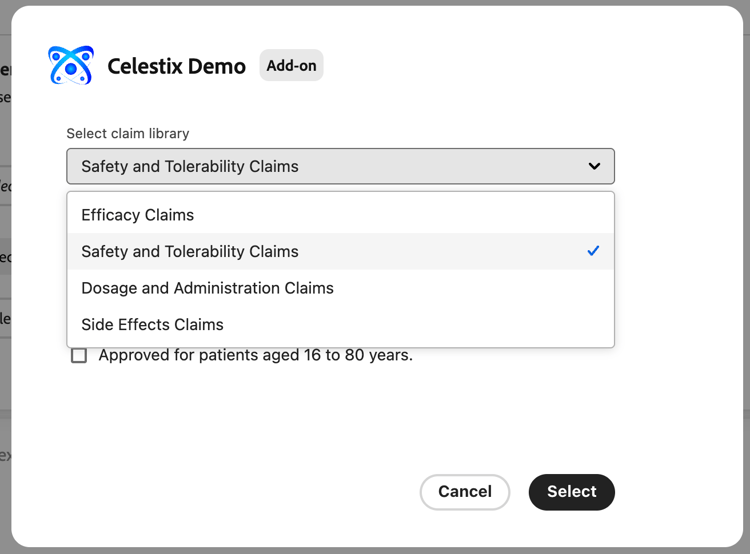Click the blue checkmark beside Safety and Tolerability
This screenshot has width=750, height=554.
point(593,251)
